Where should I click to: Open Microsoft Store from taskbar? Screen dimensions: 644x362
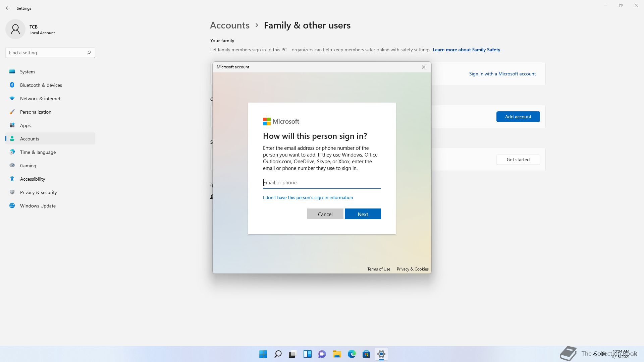pos(366,354)
